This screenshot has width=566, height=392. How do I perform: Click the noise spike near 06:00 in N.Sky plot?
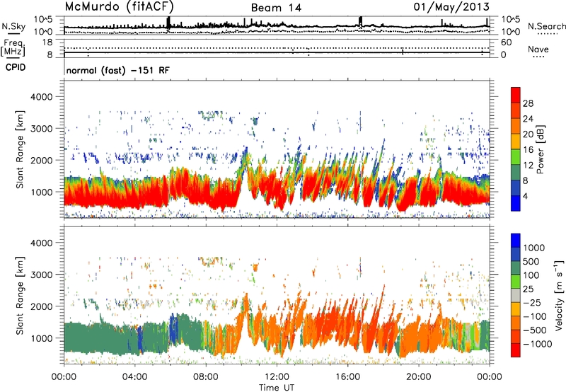pyautogui.click(x=168, y=23)
